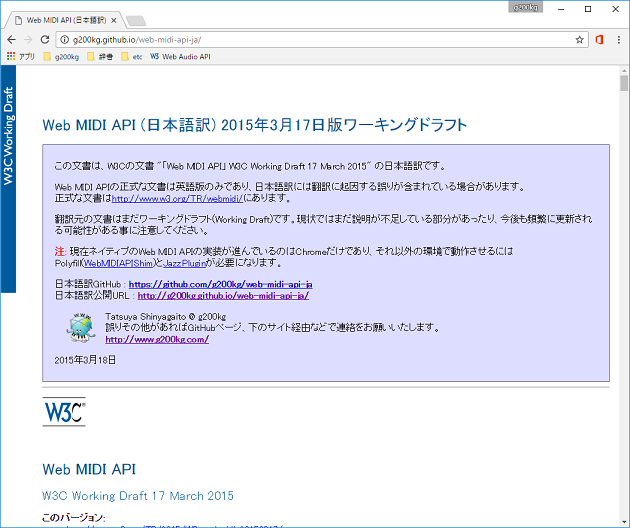The image size is (630, 528).
Task: Close the Web MIDI API tab
Action: click(113, 19)
